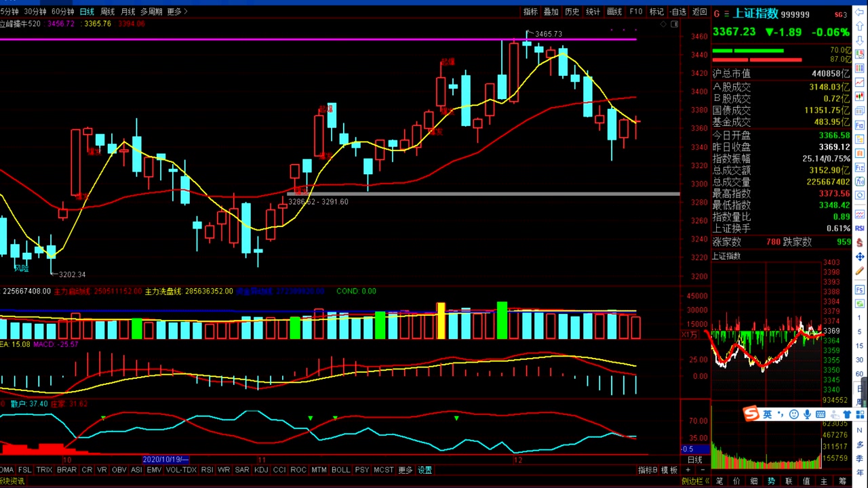Viewport: 868px width, 488px height.
Task: Click the 标记 mark button
Action: [656, 12]
